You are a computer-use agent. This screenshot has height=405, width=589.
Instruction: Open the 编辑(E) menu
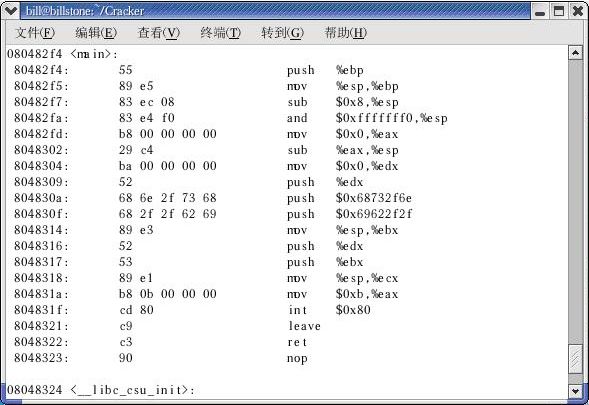pyautogui.click(x=96, y=33)
